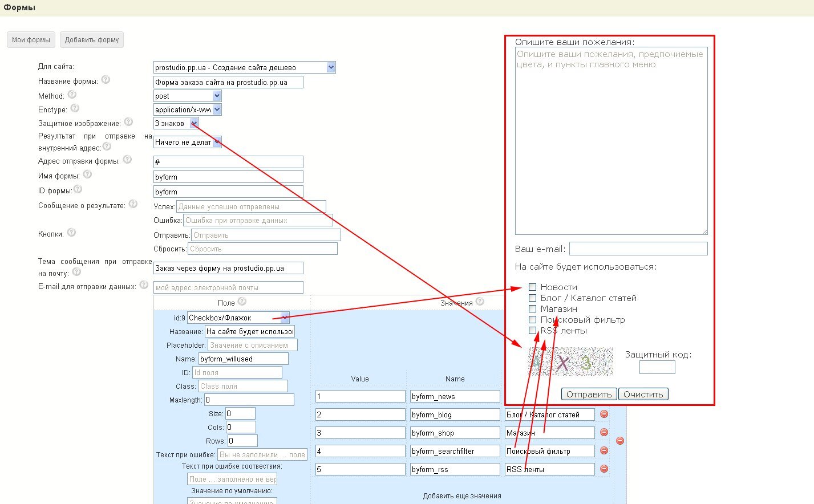This screenshot has width=814, height=504.
Task: Open field type dropdown Checkbox/Флажок
Action: (285, 318)
